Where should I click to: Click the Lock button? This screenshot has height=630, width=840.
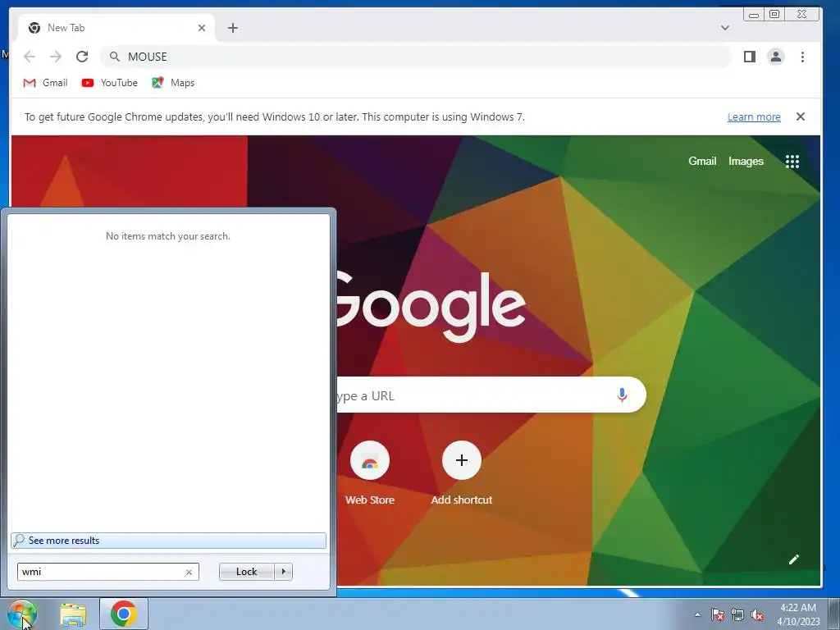pos(246,572)
